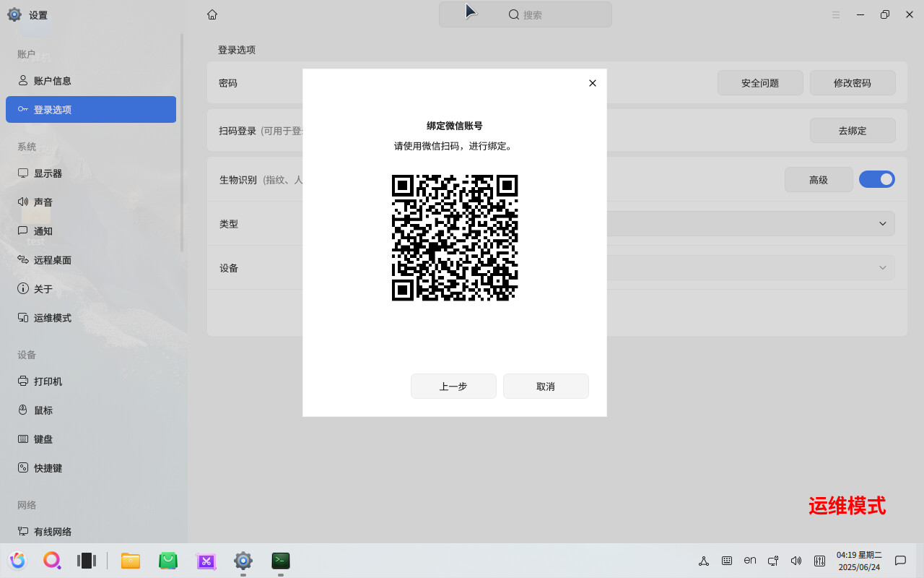Click the volume tray icon
Viewport: 924px width, 578px height.
pyautogui.click(x=796, y=561)
